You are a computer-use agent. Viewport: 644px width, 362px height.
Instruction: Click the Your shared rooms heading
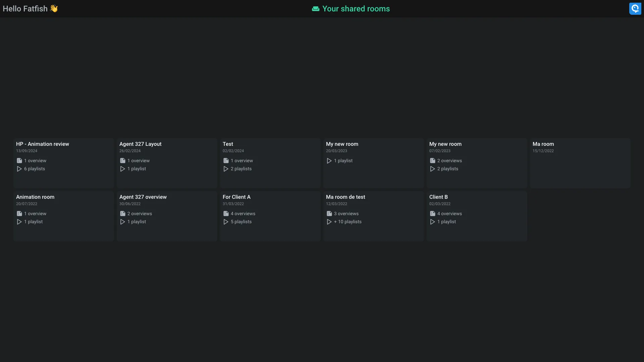click(x=356, y=9)
